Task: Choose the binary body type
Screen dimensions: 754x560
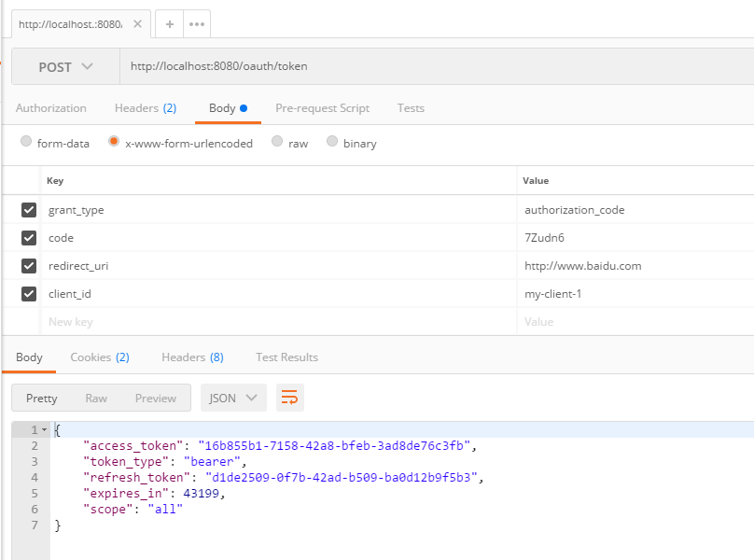Action: [x=331, y=143]
